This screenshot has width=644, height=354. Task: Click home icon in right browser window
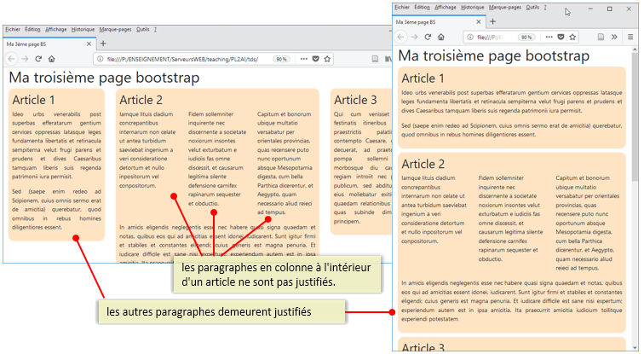(440, 37)
